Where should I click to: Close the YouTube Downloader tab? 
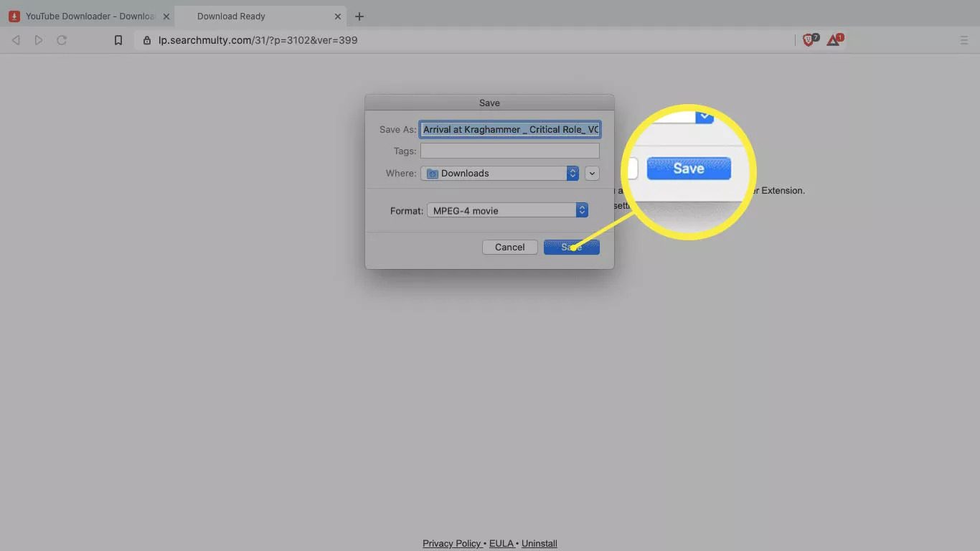point(166,17)
